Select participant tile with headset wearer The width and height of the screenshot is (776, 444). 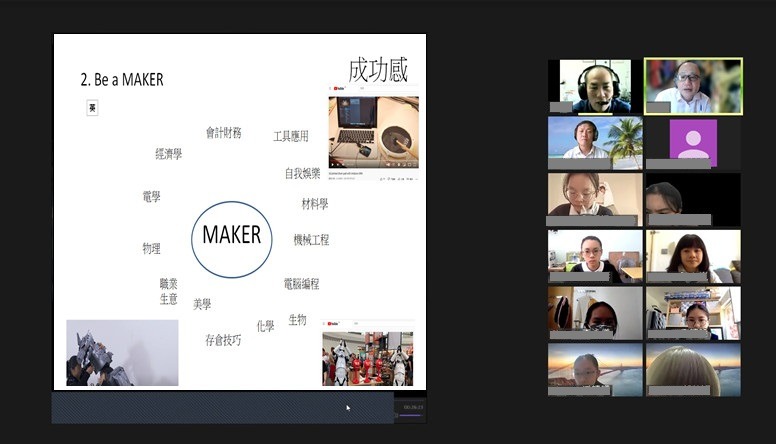coord(595,86)
